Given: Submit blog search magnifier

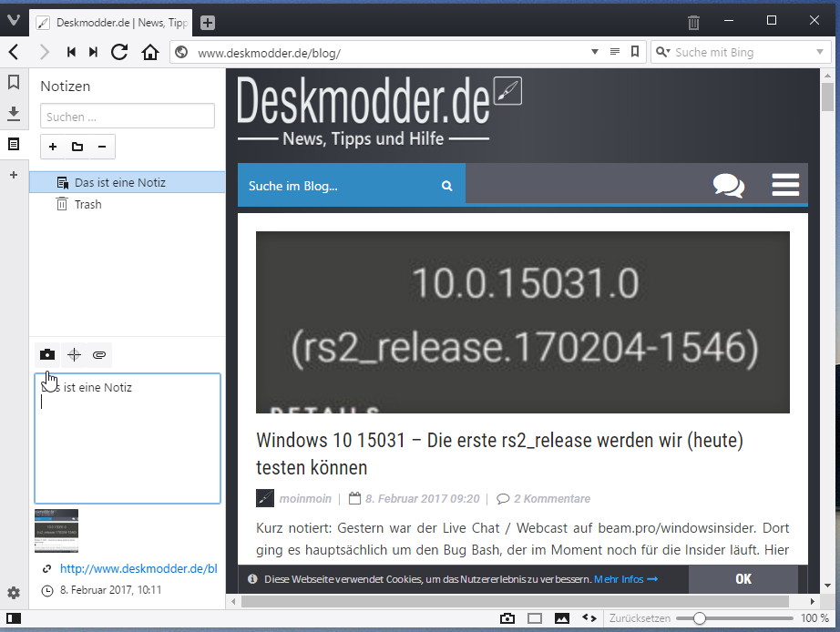Looking at the screenshot, I should tap(446, 186).
